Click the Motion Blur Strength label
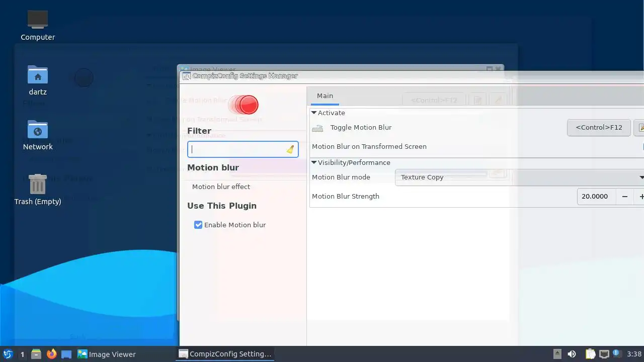The height and width of the screenshot is (362, 644). [346, 196]
